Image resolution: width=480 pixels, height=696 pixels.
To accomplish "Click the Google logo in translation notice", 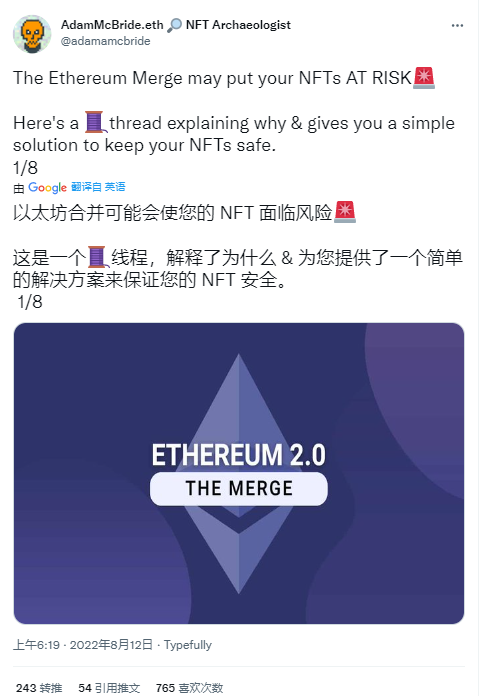I will [x=48, y=188].
